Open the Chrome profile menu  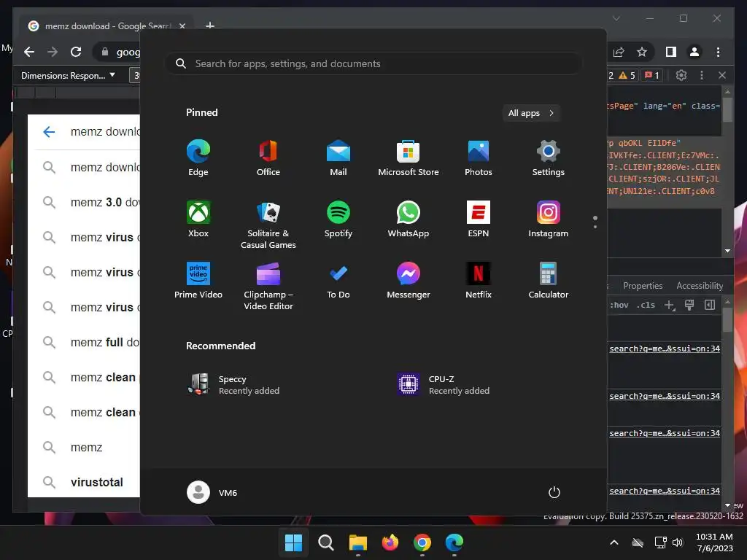coord(694,52)
